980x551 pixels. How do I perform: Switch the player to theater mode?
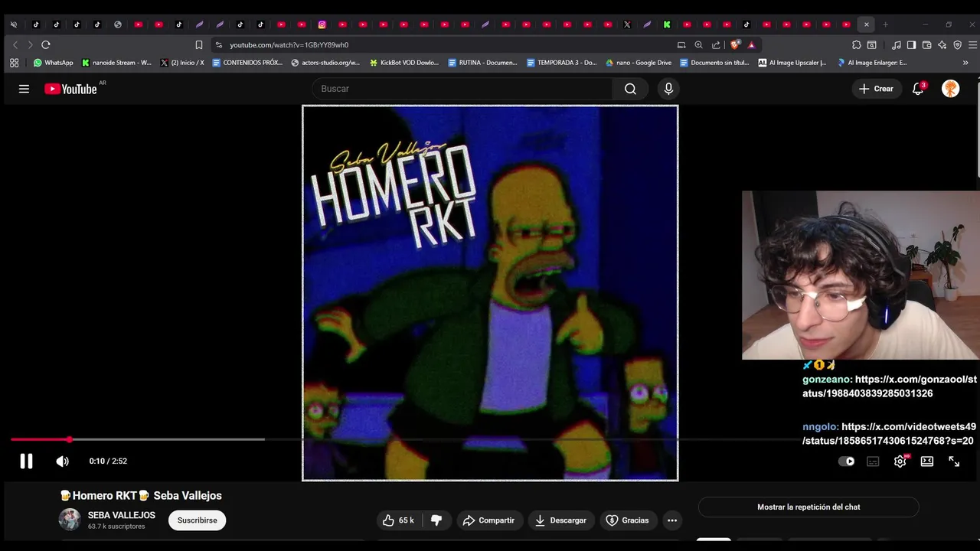click(927, 461)
